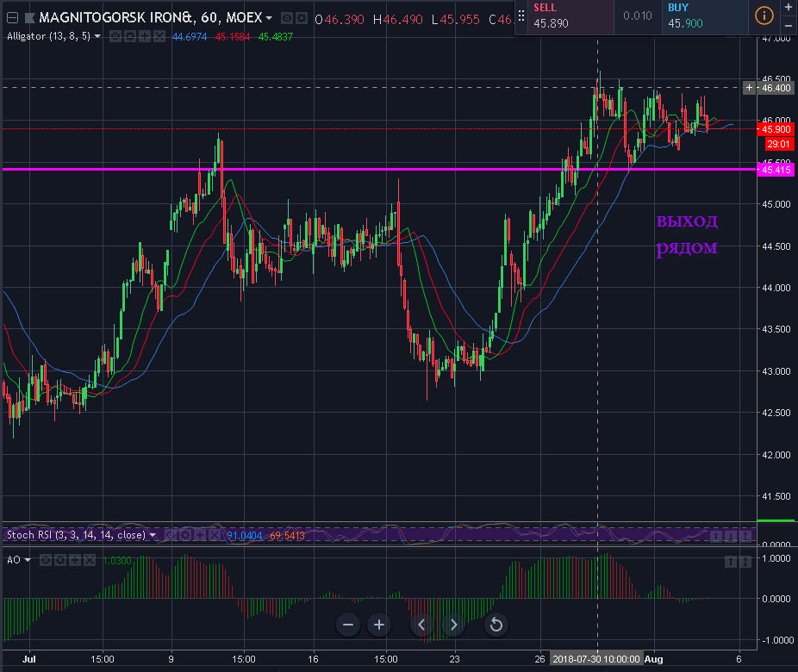Click the second arrow in AO pane controls

[745, 561]
